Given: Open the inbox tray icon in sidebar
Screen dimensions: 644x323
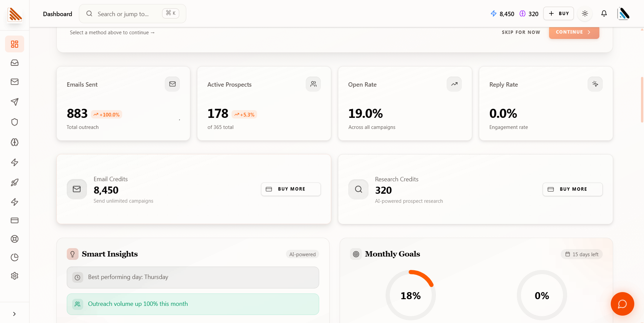Looking at the screenshot, I should [14, 63].
